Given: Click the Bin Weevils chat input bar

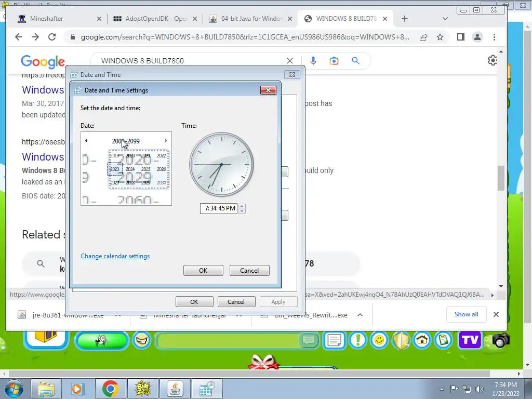Looking at the screenshot, I should coord(228,341).
